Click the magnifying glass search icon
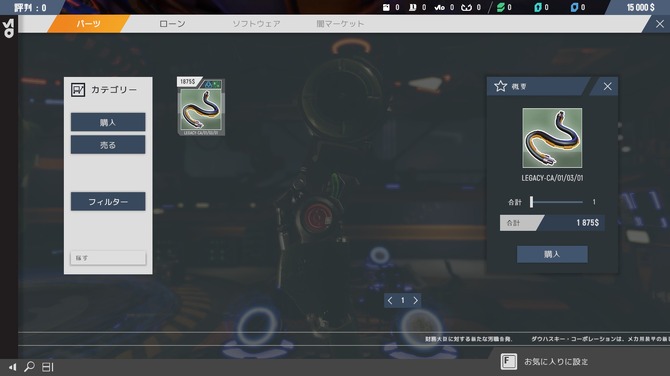The height and width of the screenshot is (376, 670). point(29,367)
